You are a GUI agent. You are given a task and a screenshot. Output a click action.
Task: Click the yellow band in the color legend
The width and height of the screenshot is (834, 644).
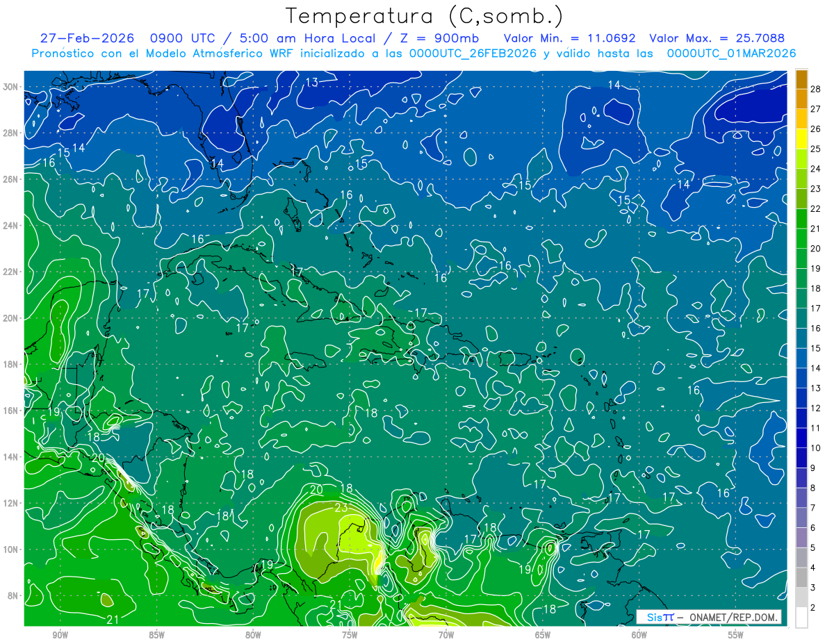[801, 139]
